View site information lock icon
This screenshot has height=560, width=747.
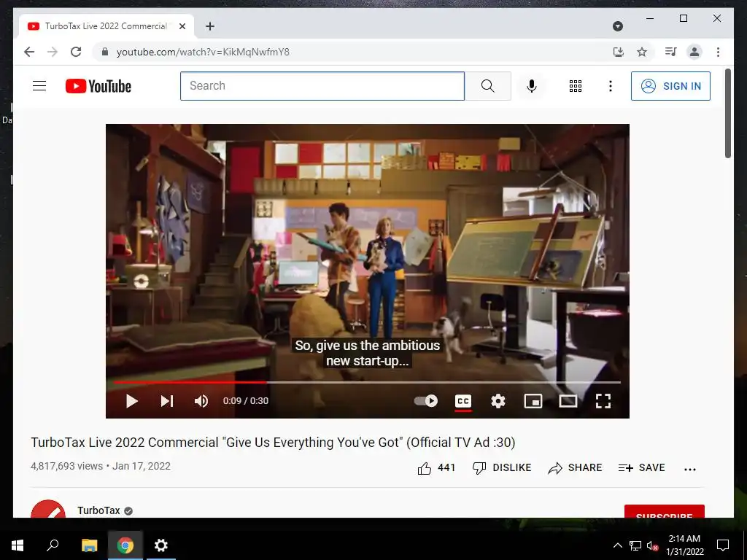click(x=105, y=52)
